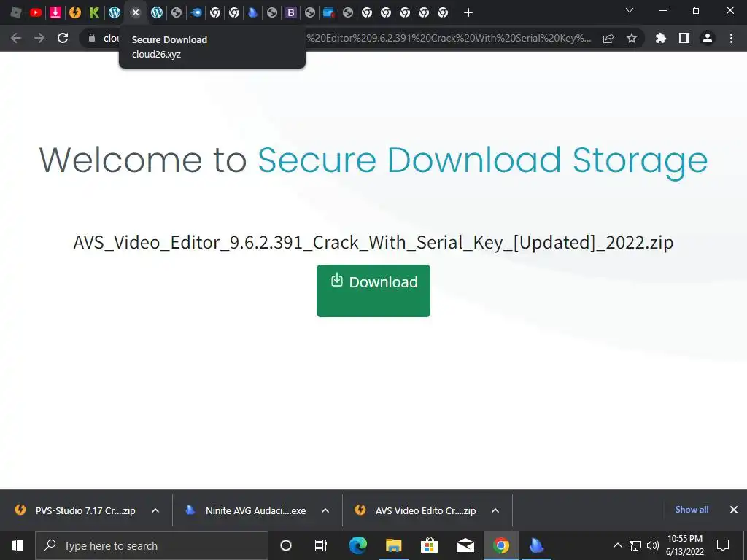This screenshot has width=747, height=560.
Task: Expand options for the AVS Video Editor download
Action: (x=495, y=510)
